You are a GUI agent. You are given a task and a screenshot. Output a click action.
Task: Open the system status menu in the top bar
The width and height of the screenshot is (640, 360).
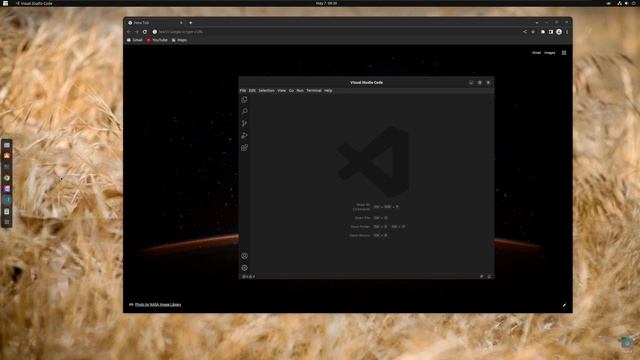[x=627, y=3]
